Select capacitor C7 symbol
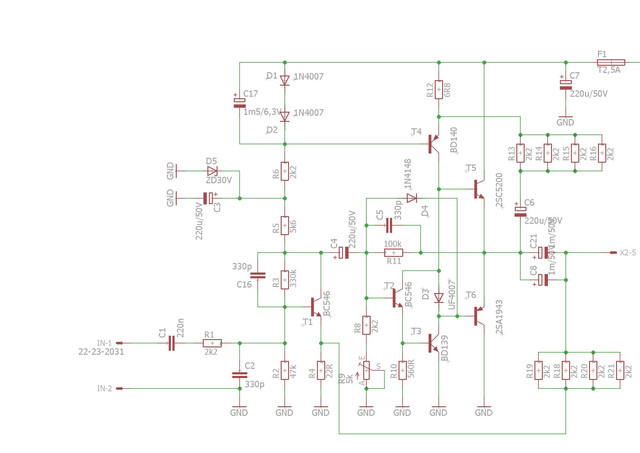 (566, 85)
